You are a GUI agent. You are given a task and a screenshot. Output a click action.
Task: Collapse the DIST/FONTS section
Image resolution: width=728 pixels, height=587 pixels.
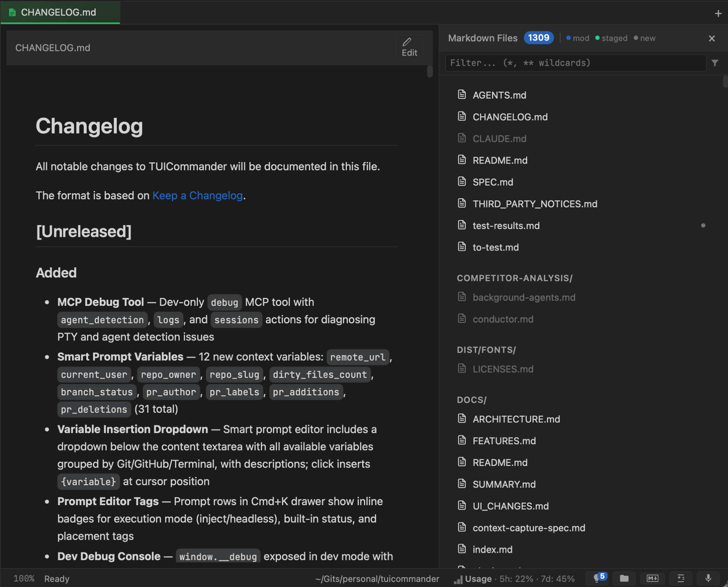pos(487,350)
